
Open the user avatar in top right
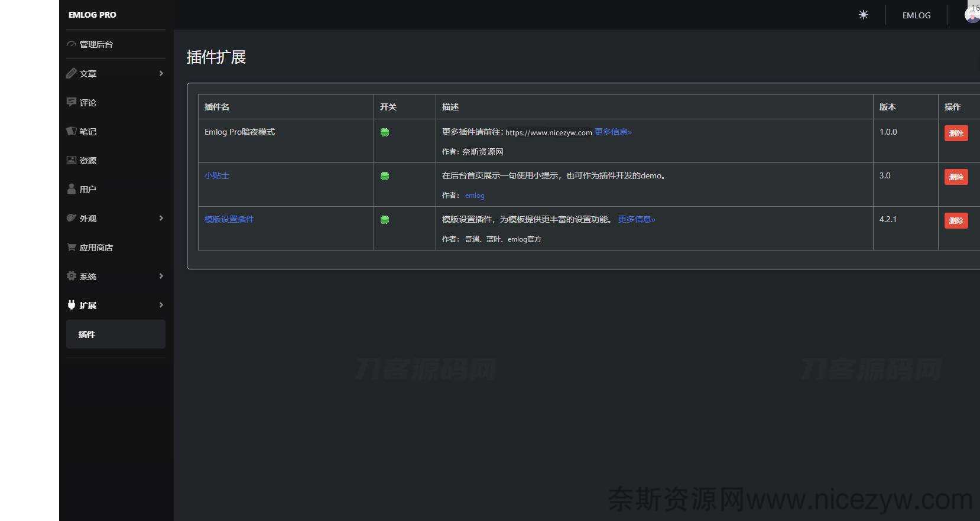[972, 14]
